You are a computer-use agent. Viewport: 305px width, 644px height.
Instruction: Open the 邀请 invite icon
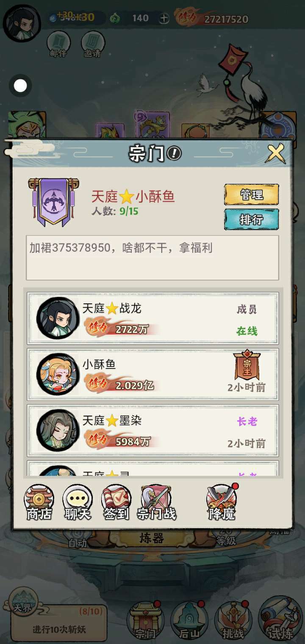(x=93, y=44)
